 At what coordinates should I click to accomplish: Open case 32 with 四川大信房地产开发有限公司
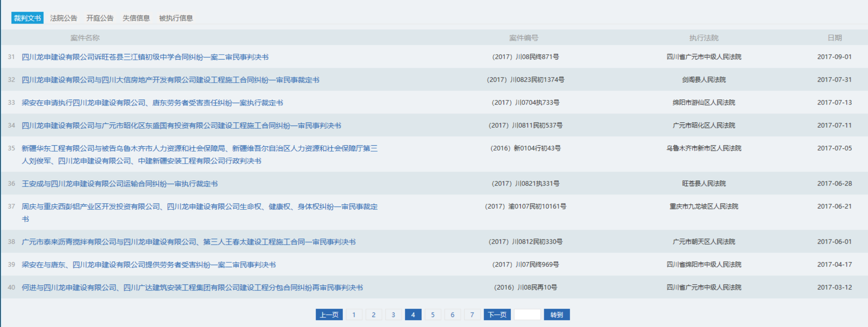click(x=170, y=80)
